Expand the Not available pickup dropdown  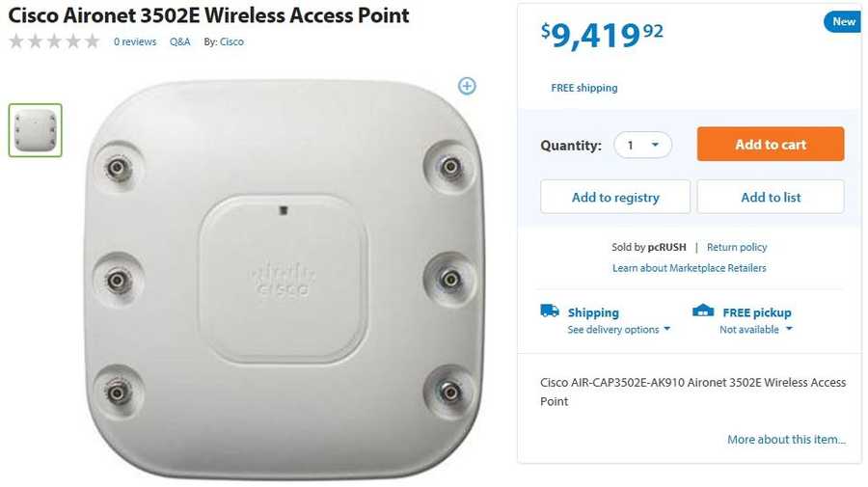756,330
